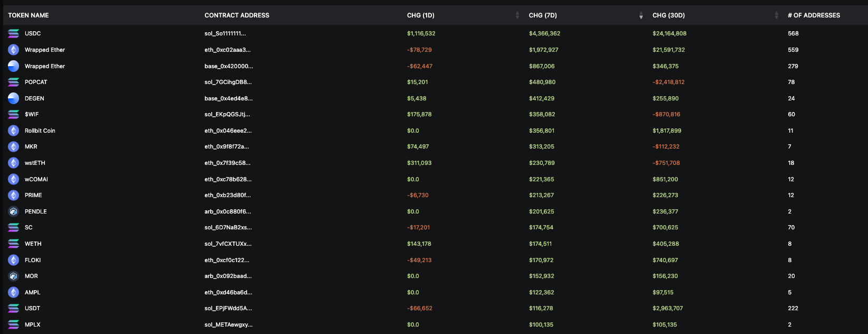
Task: Click the Ethereum icon beside AMPL
Action: point(14,292)
